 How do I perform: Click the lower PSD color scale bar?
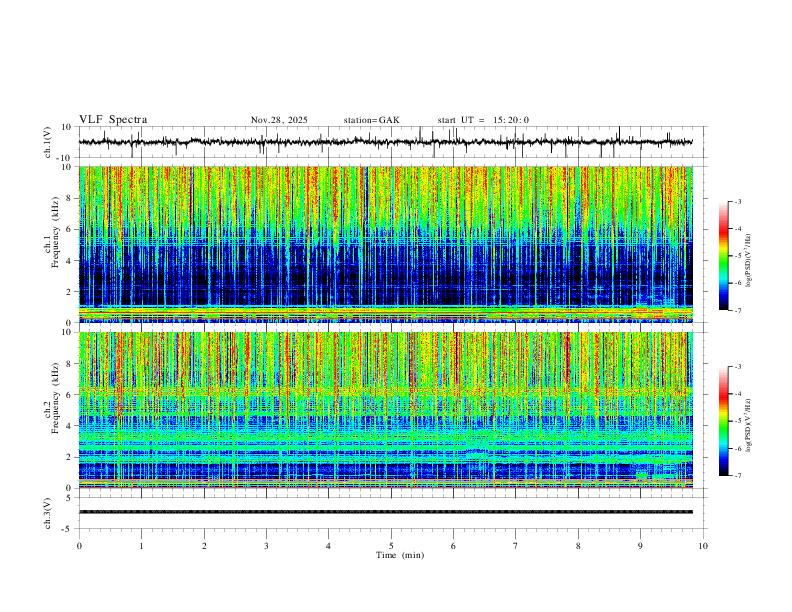coord(724,421)
